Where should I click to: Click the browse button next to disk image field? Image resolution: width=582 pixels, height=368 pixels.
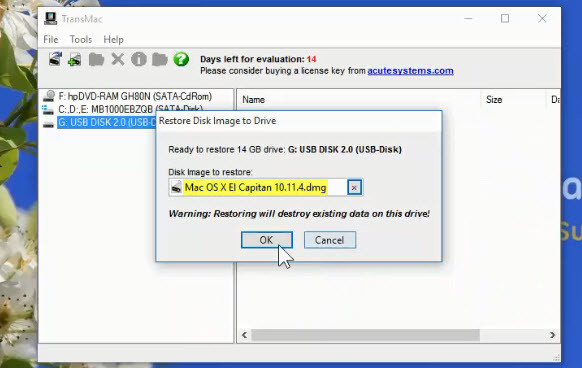pos(354,188)
